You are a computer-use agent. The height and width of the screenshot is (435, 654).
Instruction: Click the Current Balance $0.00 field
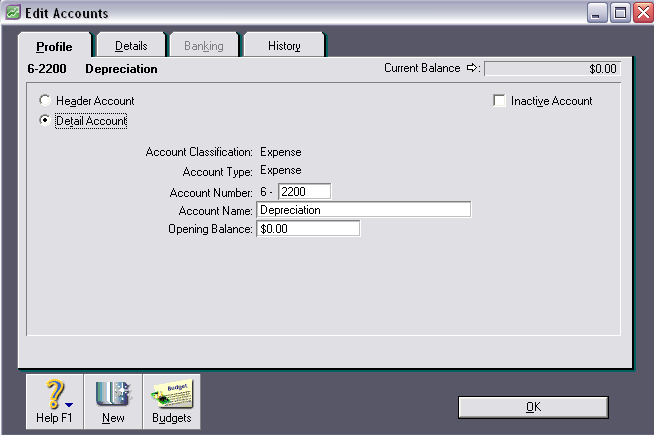(552, 68)
